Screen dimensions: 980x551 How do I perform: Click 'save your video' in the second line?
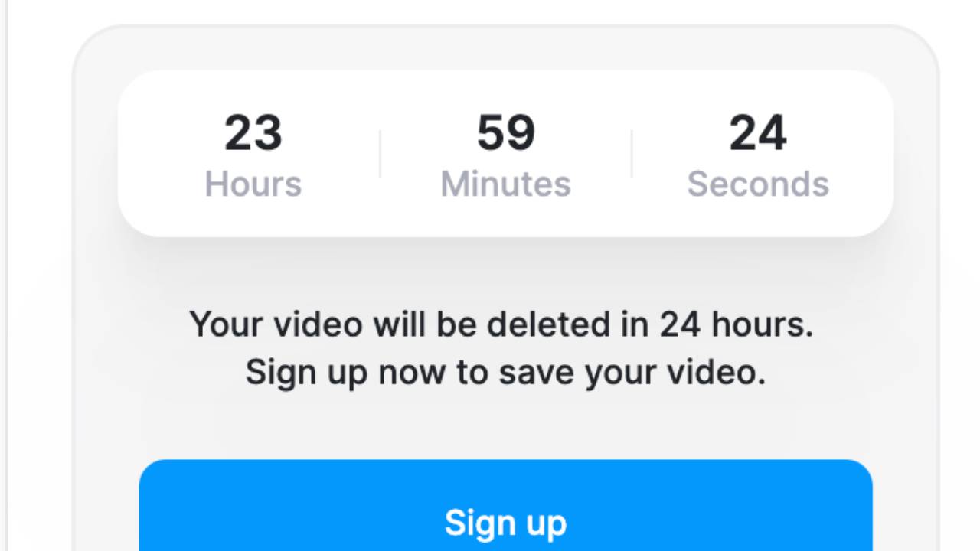click(x=632, y=373)
